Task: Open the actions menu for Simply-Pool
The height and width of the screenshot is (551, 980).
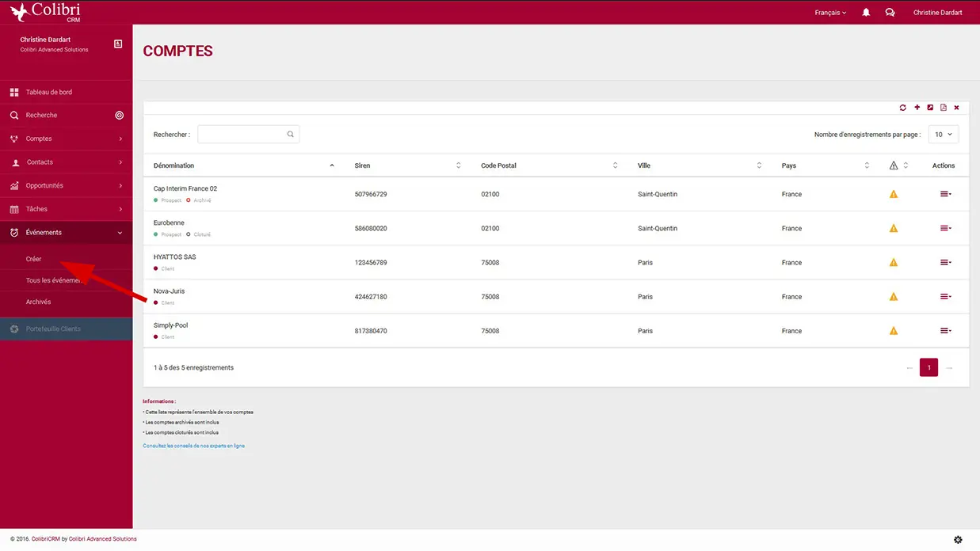Action: [x=945, y=331]
